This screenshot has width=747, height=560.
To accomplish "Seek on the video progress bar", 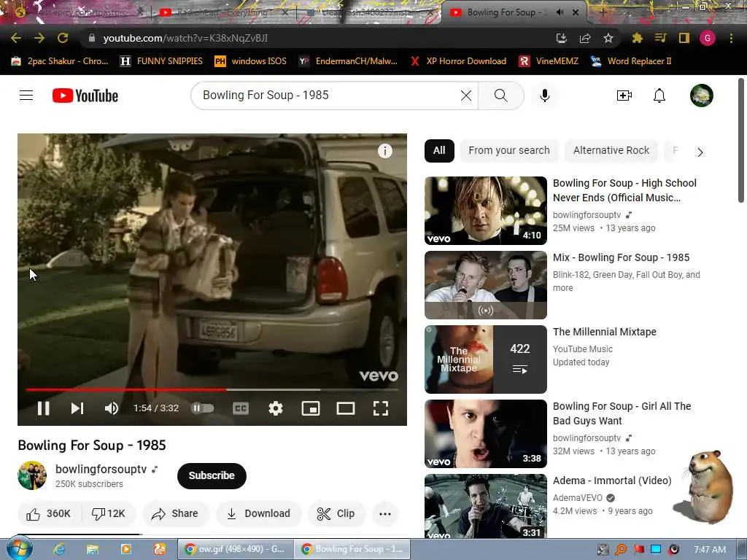I will click(212, 389).
